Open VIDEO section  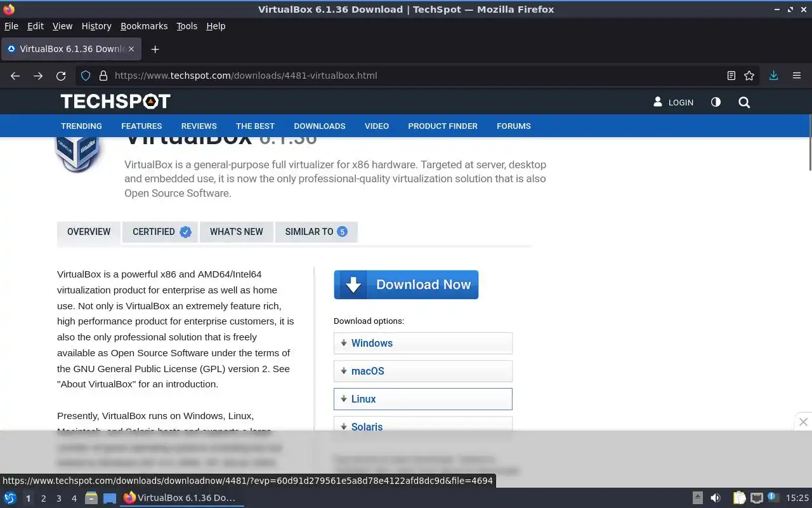point(377,126)
